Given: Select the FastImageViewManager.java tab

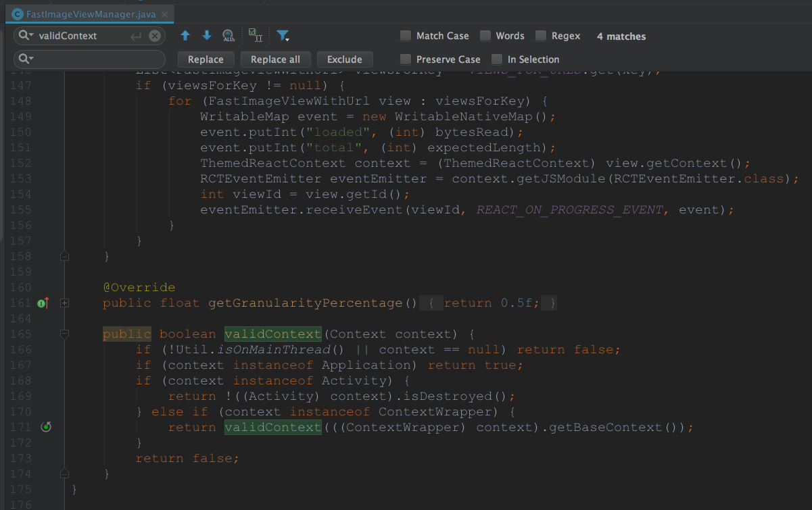Looking at the screenshot, I should (x=89, y=14).
